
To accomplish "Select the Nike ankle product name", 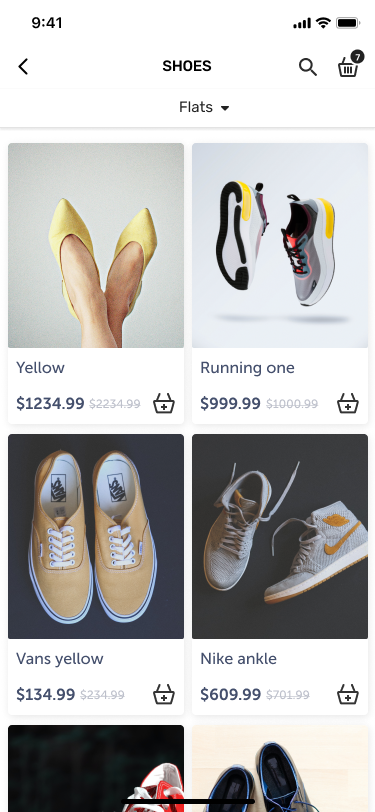I will pos(239,659).
